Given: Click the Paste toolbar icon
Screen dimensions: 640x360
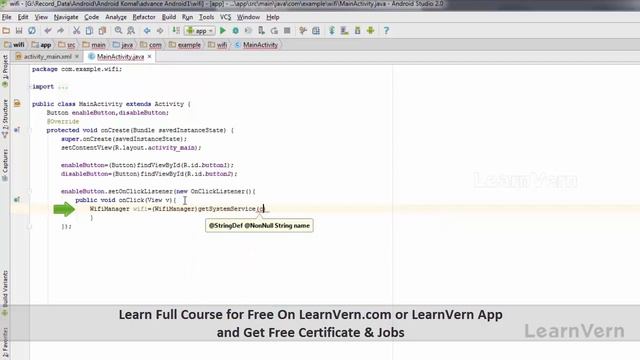Looking at the screenshot, I should [102, 31].
